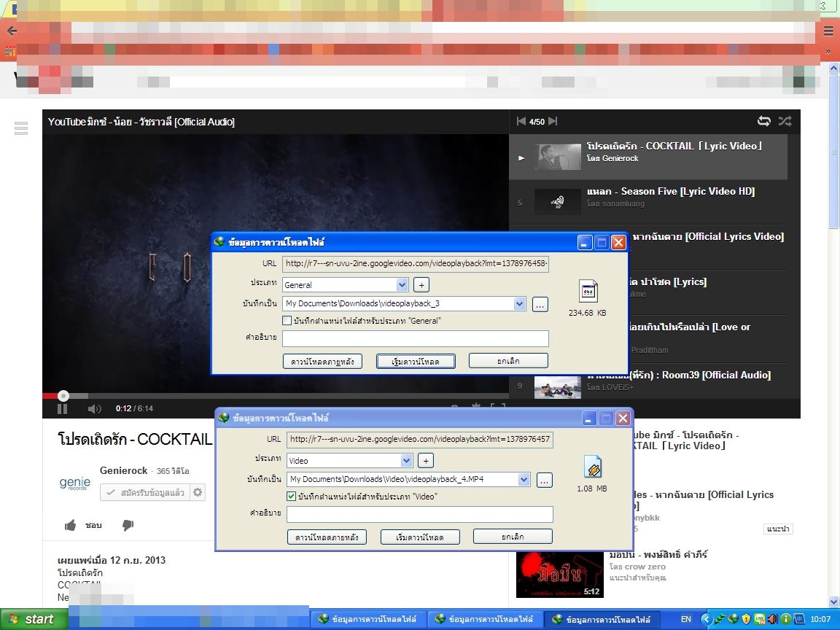Enable remember path for "General" checkbox

click(x=287, y=321)
